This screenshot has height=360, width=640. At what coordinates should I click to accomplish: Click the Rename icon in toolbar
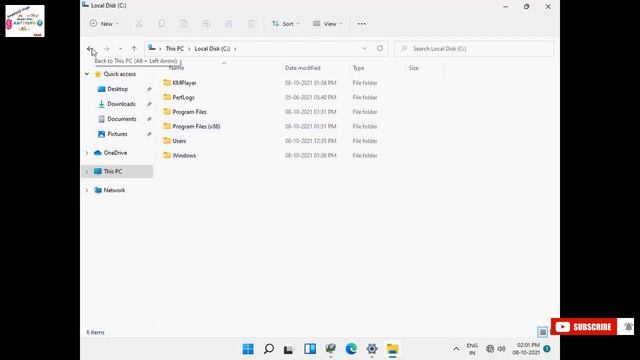(207, 24)
